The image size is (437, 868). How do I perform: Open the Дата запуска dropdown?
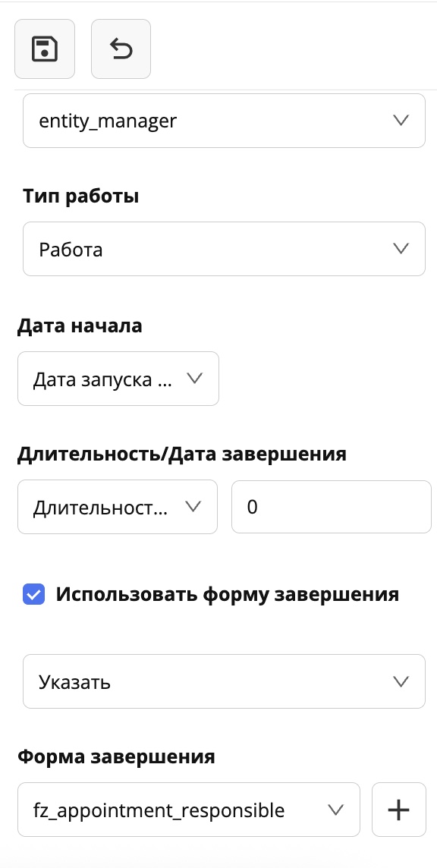pyautogui.click(x=118, y=379)
